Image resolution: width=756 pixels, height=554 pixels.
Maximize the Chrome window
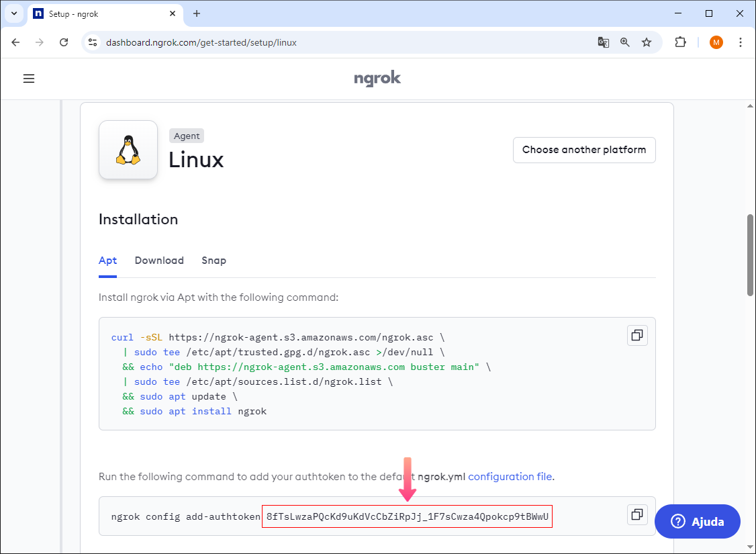[x=709, y=13]
